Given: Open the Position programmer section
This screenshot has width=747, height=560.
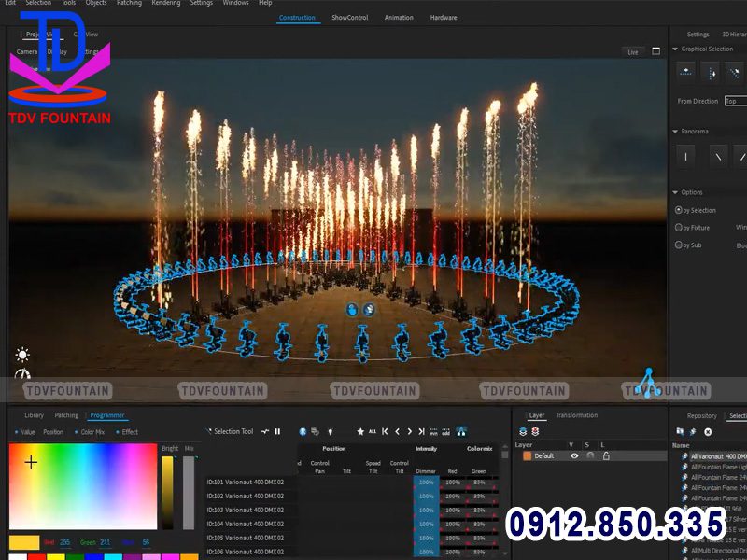Looking at the screenshot, I should [x=53, y=432].
